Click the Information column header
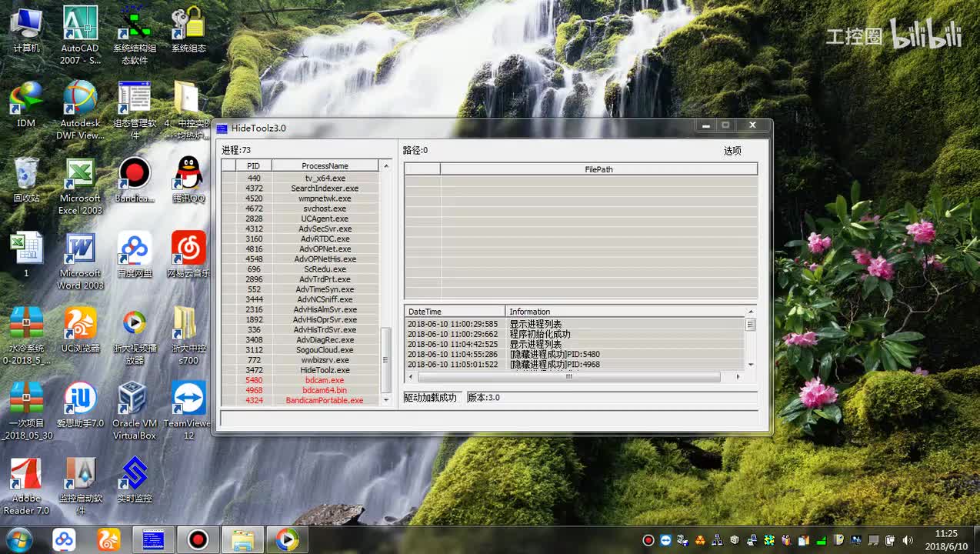Screen dimensions: 980x554 625,312
